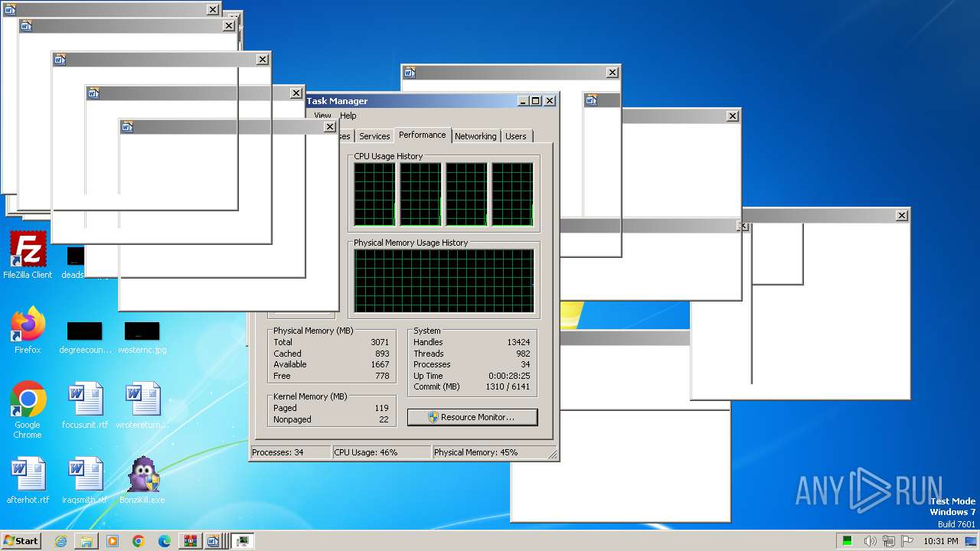Open the Google Chrome desktop shortcut

click(28, 409)
